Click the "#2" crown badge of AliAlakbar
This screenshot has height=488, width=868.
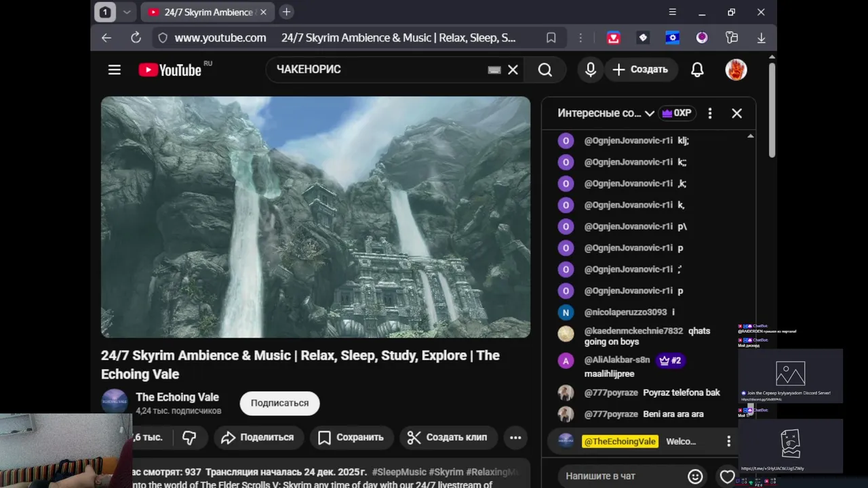tap(671, 361)
